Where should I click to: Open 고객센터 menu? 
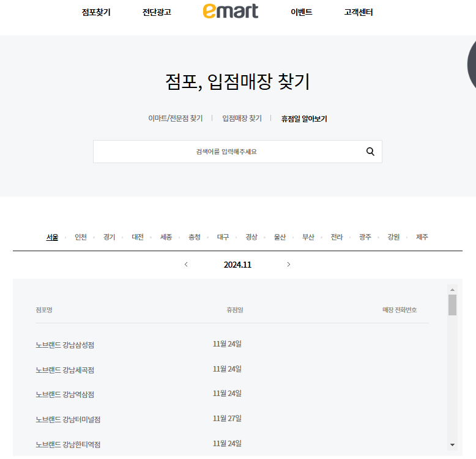tap(358, 12)
